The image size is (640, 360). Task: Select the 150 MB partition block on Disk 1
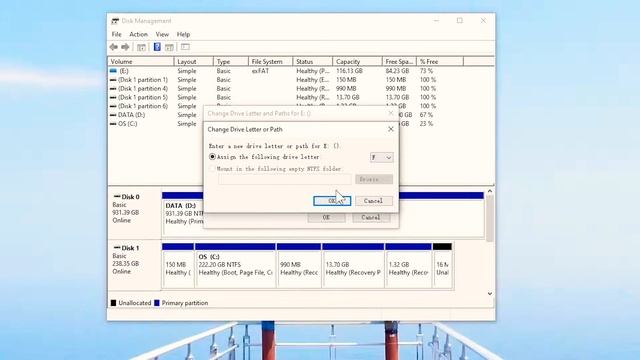coord(178,265)
